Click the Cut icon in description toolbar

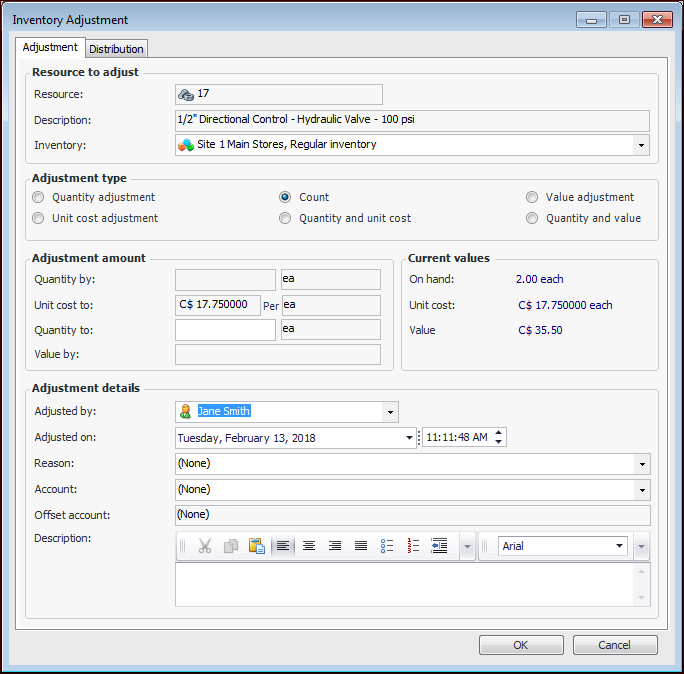click(205, 546)
